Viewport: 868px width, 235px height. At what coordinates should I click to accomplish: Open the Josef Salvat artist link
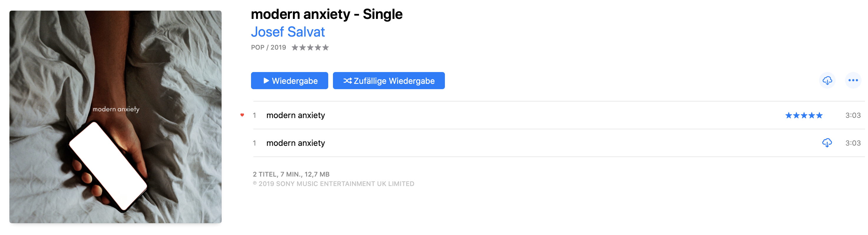point(288,32)
